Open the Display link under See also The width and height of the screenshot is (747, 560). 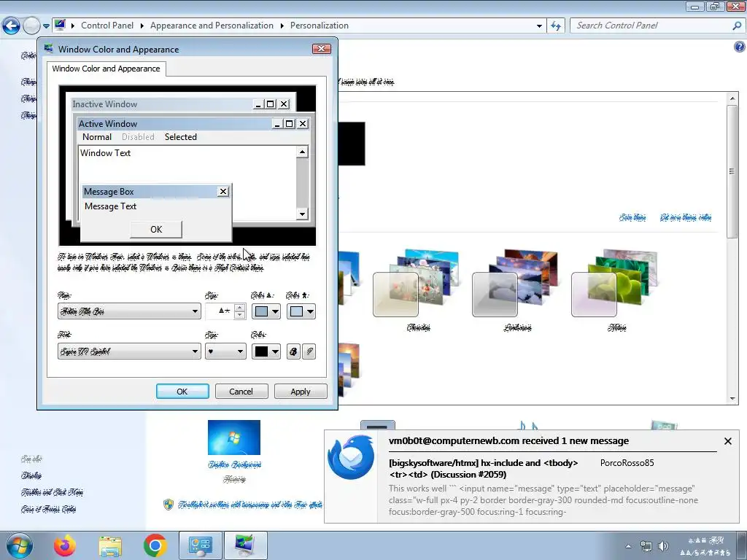31,475
